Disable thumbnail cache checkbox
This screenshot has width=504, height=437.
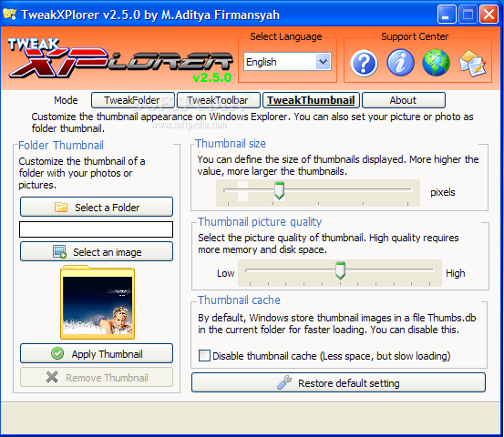[x=204, y=356]
